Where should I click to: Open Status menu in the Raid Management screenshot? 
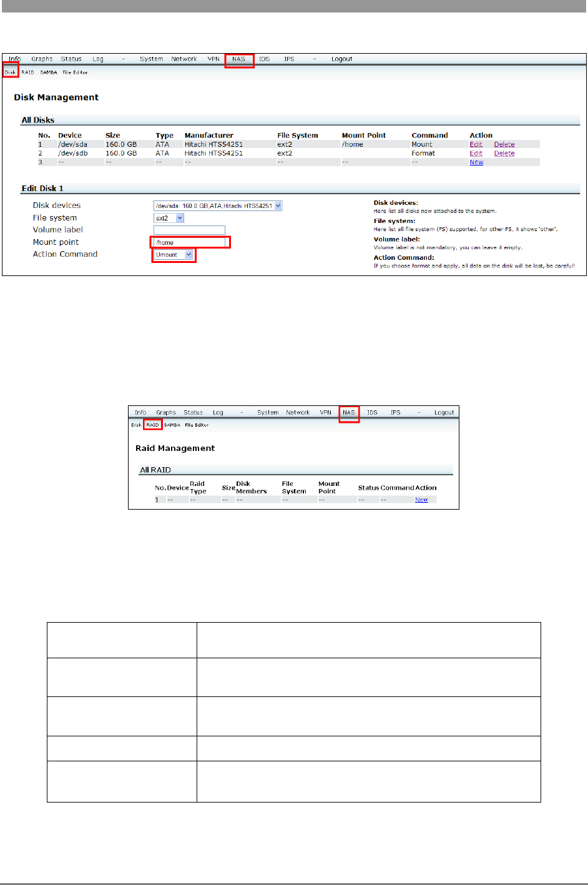[x=193, y=413]
